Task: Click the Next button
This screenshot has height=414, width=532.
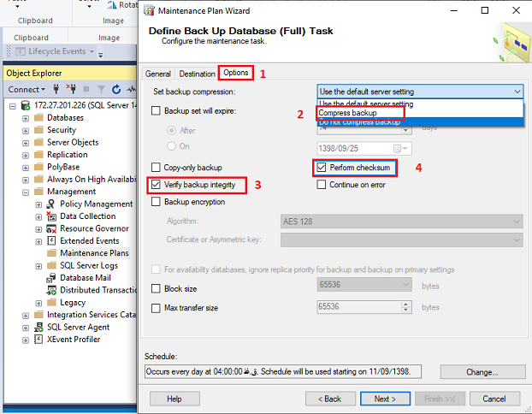Action: coord(385,399)
